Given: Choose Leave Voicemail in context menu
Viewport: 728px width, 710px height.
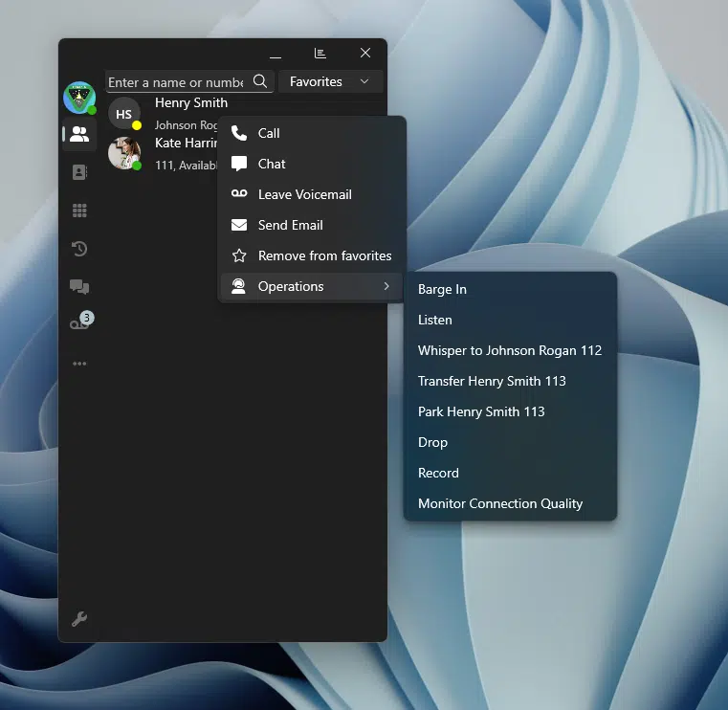Looking at the screenshot, I should click(304, 194).
